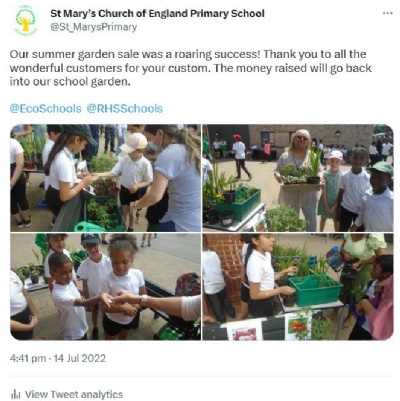
Task: Open the photo of girl with green crate
Action: coord(298,287)
